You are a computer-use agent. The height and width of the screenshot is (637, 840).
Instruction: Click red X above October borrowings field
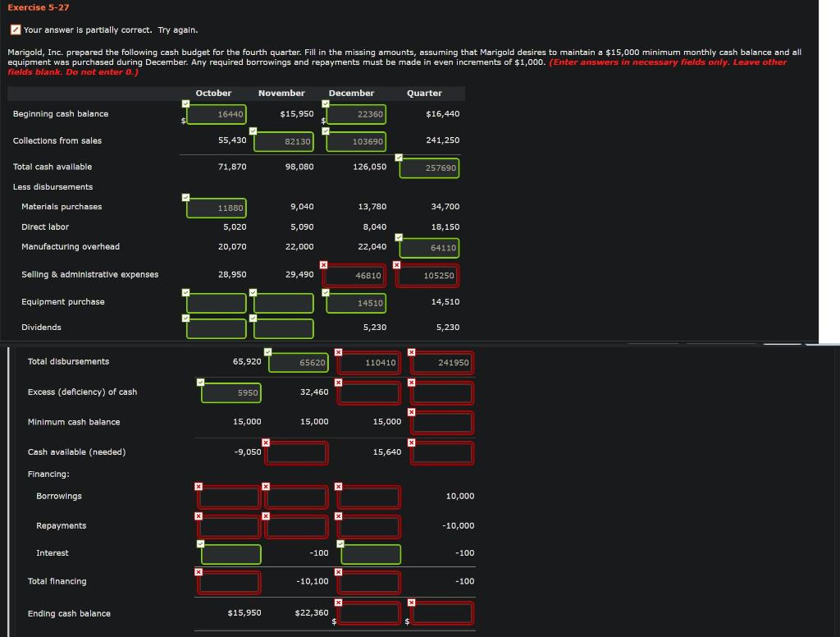point(199,486)
